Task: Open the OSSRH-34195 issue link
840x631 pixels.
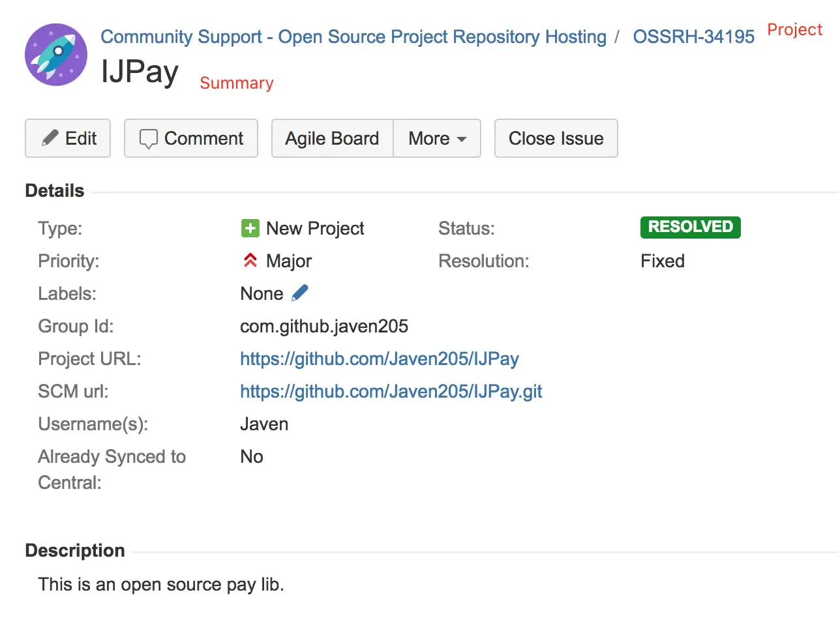Action: 693,37
